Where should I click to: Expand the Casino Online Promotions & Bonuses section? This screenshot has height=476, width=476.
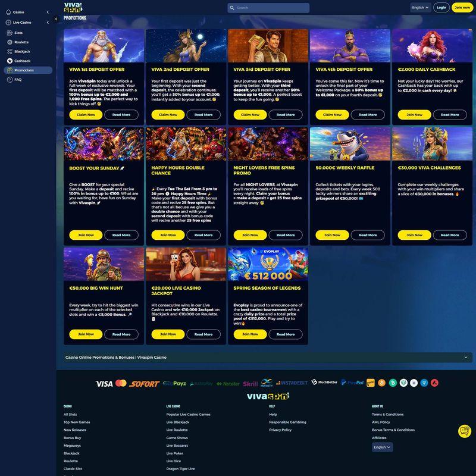(268, 358)
